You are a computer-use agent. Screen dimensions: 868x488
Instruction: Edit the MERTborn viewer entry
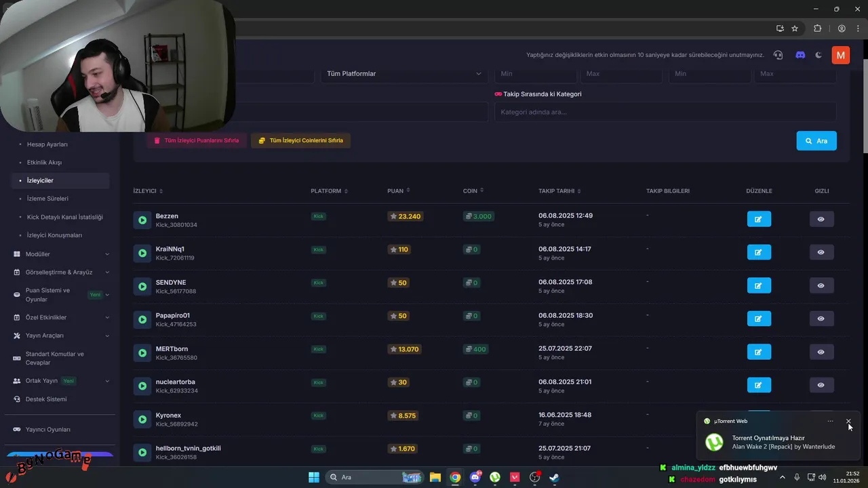click(x=759, y=352)
